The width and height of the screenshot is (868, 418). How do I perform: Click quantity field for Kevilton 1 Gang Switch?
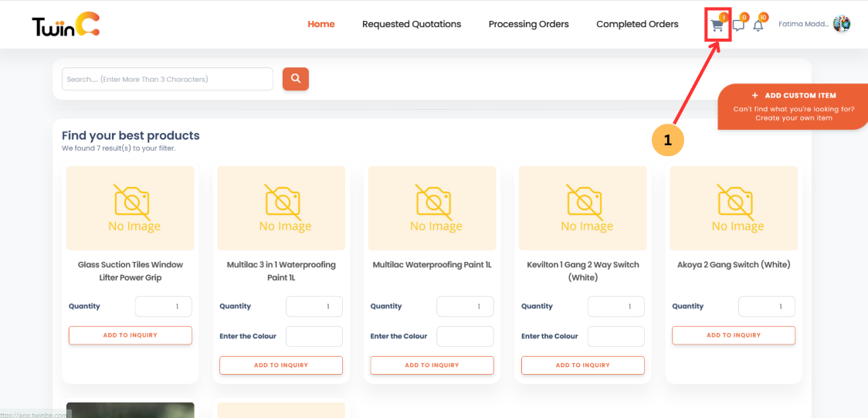[x=616, y=306]
